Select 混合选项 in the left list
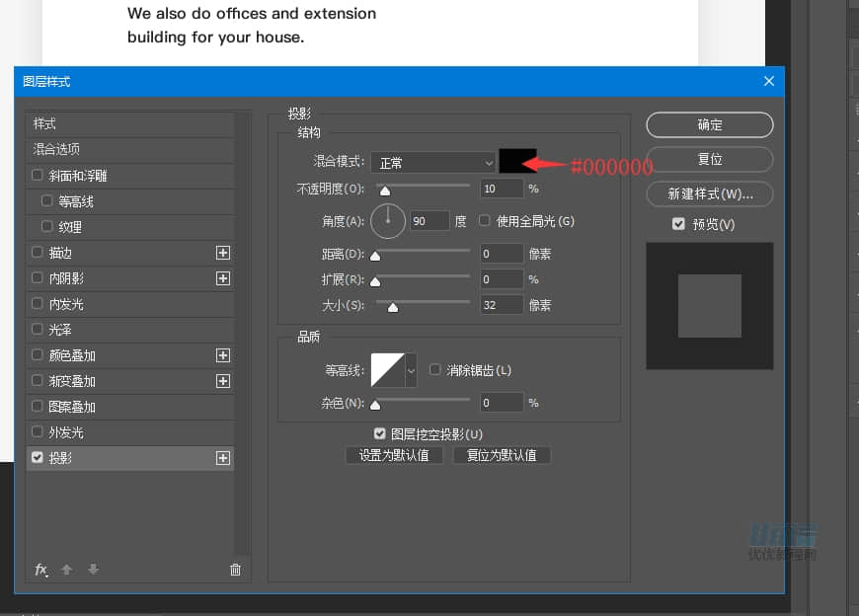 tap(130, 149)
